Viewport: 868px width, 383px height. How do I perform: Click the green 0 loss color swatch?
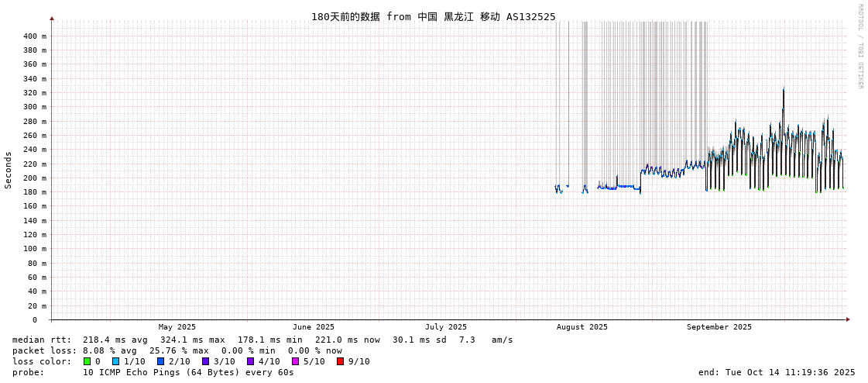[x=87, y=361]
